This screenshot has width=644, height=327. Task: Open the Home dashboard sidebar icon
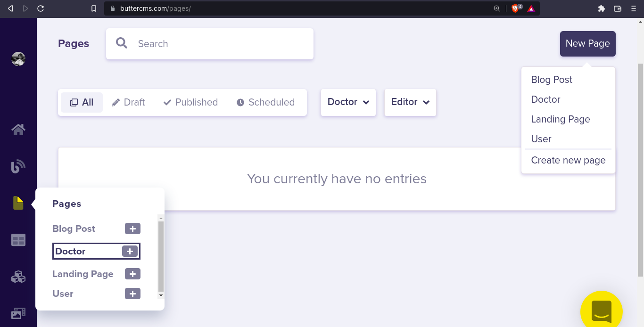[18, 129]
